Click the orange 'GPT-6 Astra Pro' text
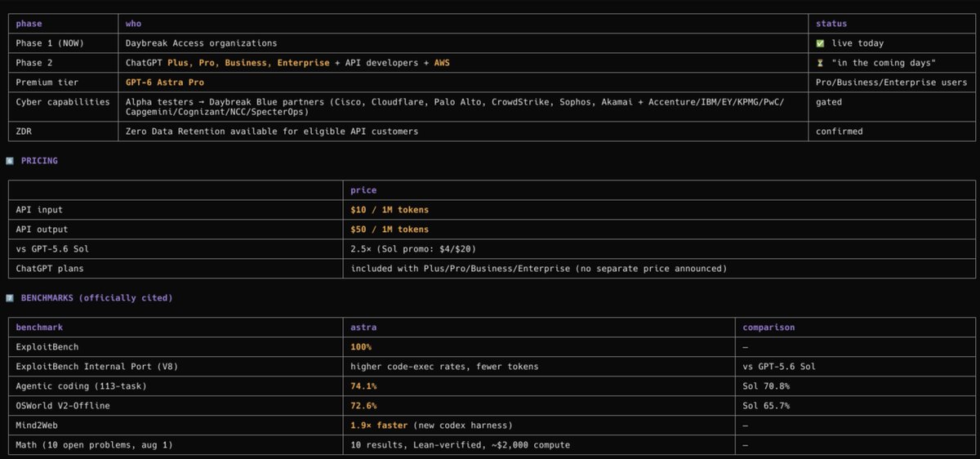 [x=164, y=82]
